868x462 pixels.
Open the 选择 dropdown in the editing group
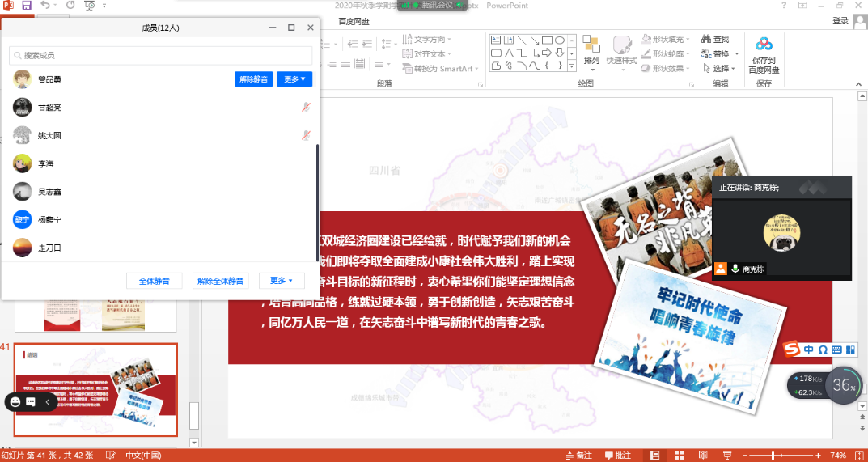point(718,69)
